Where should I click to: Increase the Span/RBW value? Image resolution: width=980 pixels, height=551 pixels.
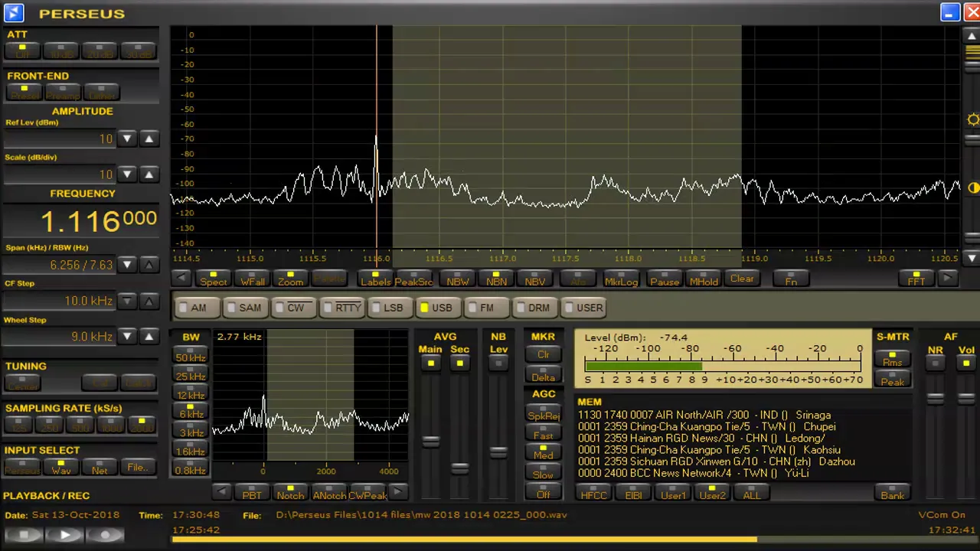pyautogui.click(x=149, y=265)
